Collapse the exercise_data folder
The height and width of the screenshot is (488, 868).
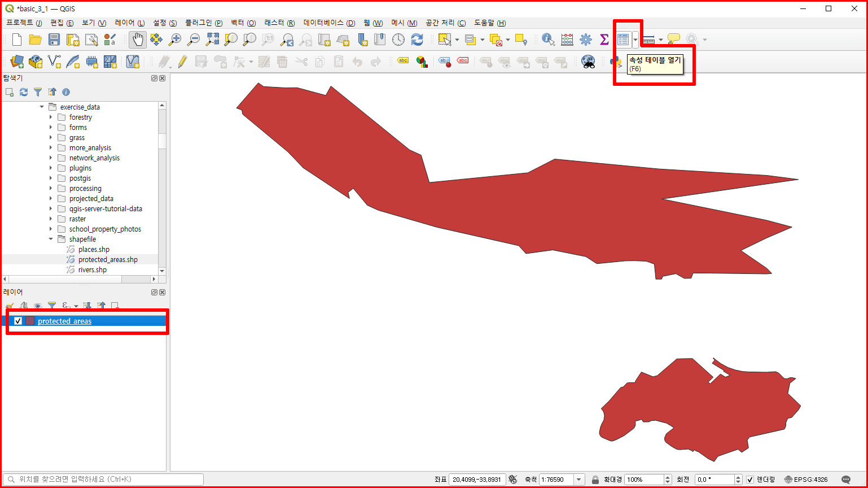[x=42, y=107]
